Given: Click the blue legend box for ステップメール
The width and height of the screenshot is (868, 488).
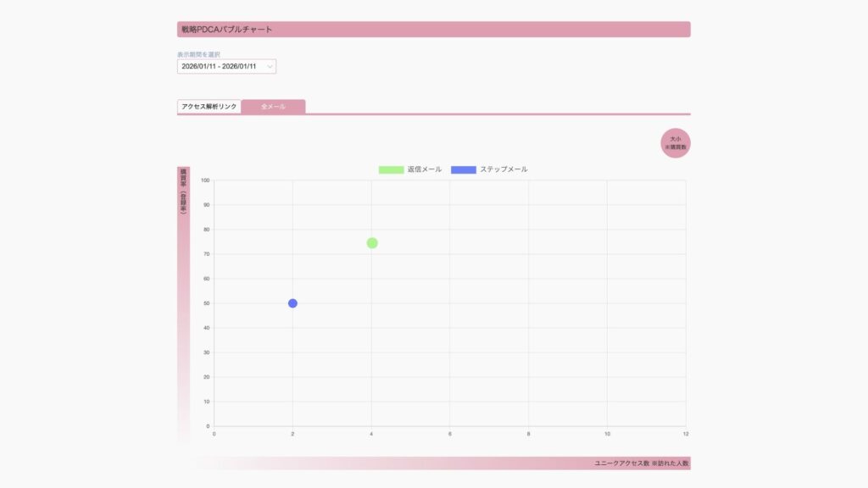Looking at the screenshot, I should click(x=464, y=169).
